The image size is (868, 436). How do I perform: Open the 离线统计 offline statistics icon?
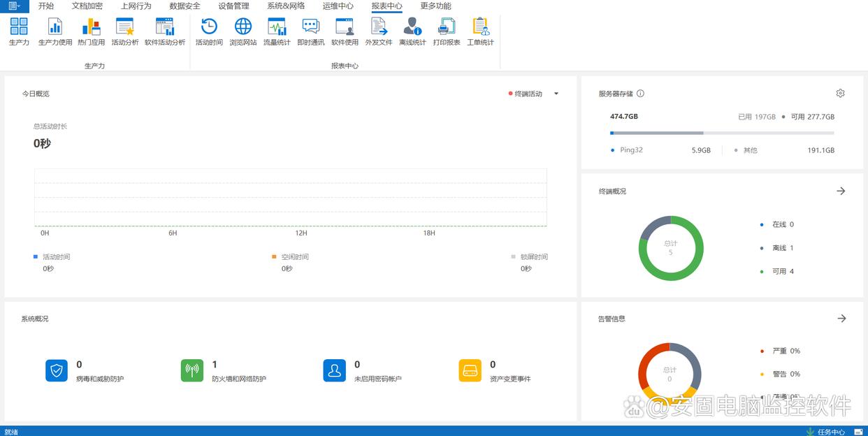412,31
